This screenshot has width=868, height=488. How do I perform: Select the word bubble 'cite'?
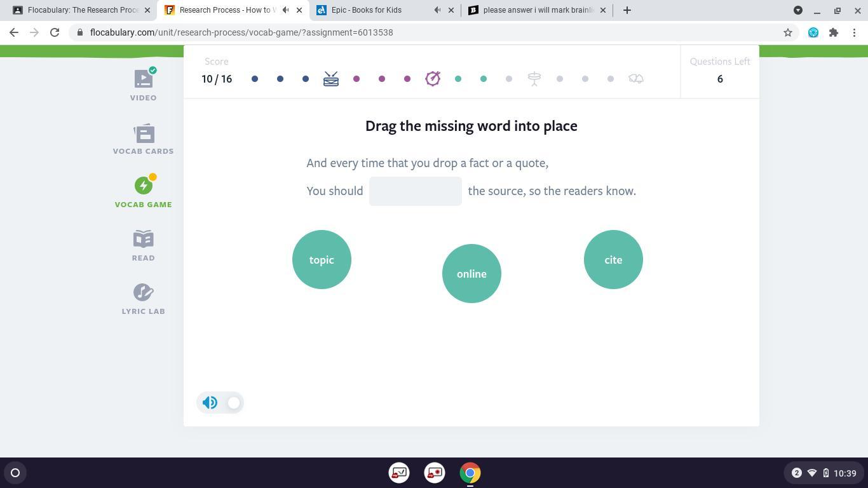coord(613,260)
